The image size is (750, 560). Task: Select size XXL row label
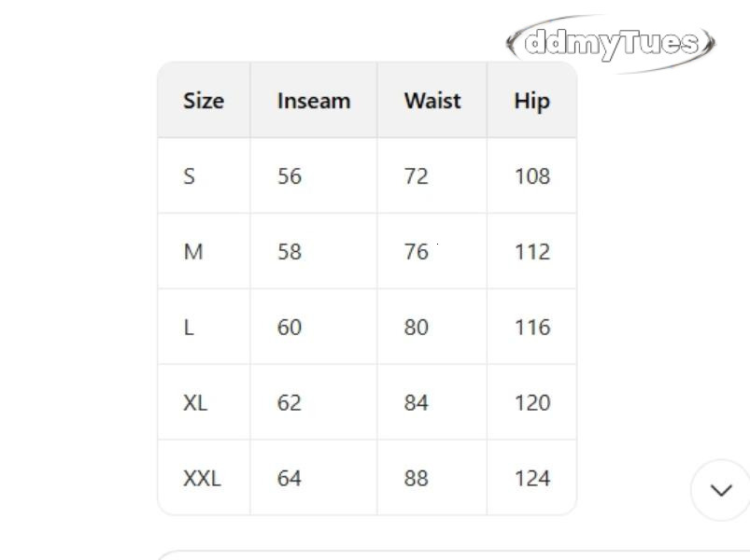tap(200, 478)
